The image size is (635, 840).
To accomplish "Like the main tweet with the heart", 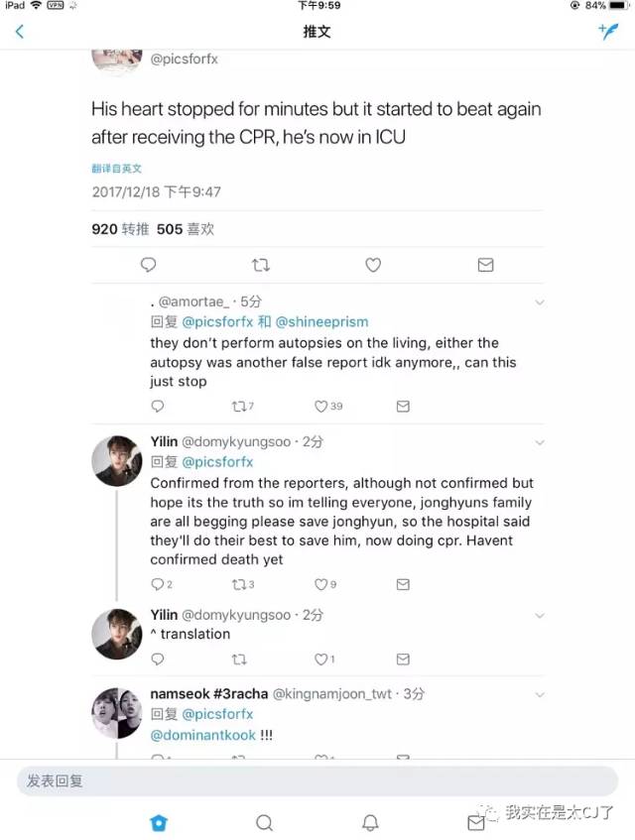I will [x=373, y=265].
